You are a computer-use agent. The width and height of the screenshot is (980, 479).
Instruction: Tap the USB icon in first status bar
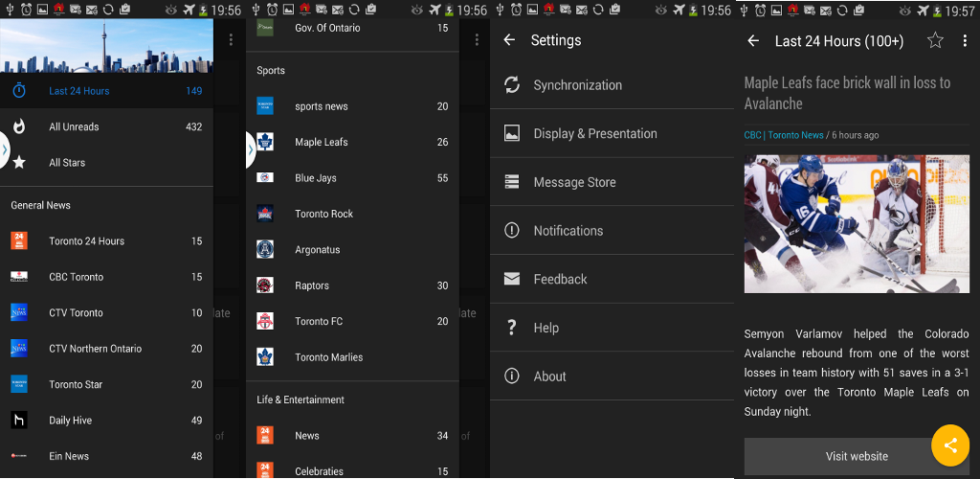pyautogui.click(x=9, y=10)
